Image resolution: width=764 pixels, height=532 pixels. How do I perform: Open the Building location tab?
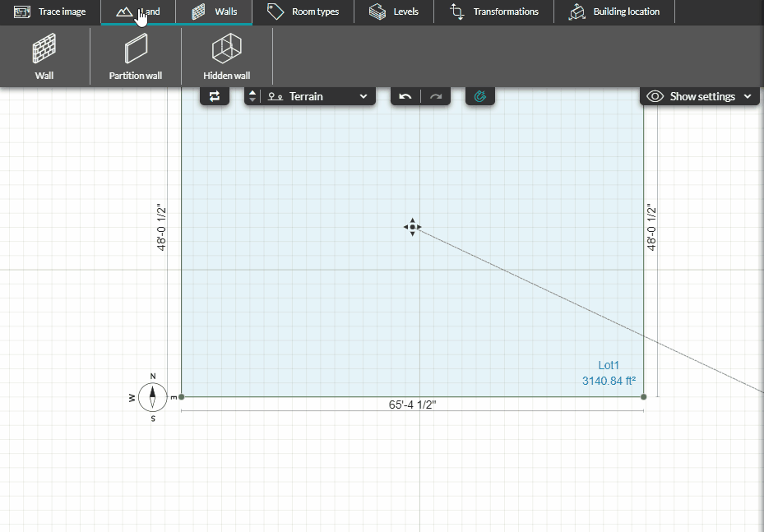click(x=614, y=12)
